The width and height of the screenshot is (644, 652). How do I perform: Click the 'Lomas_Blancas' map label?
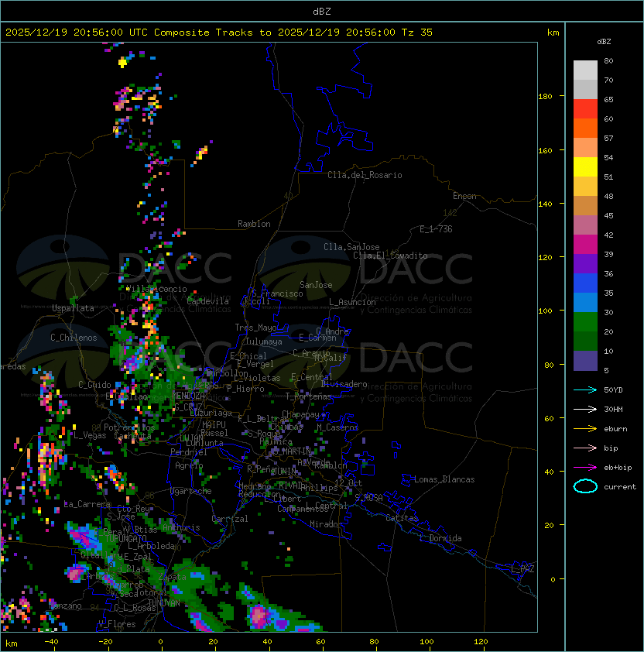click(444, 479)
